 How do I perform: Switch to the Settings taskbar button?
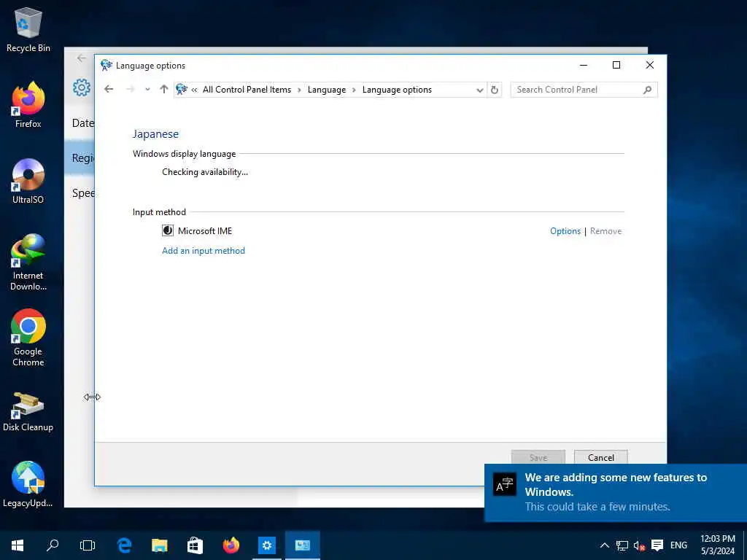[x=267, y=545]
